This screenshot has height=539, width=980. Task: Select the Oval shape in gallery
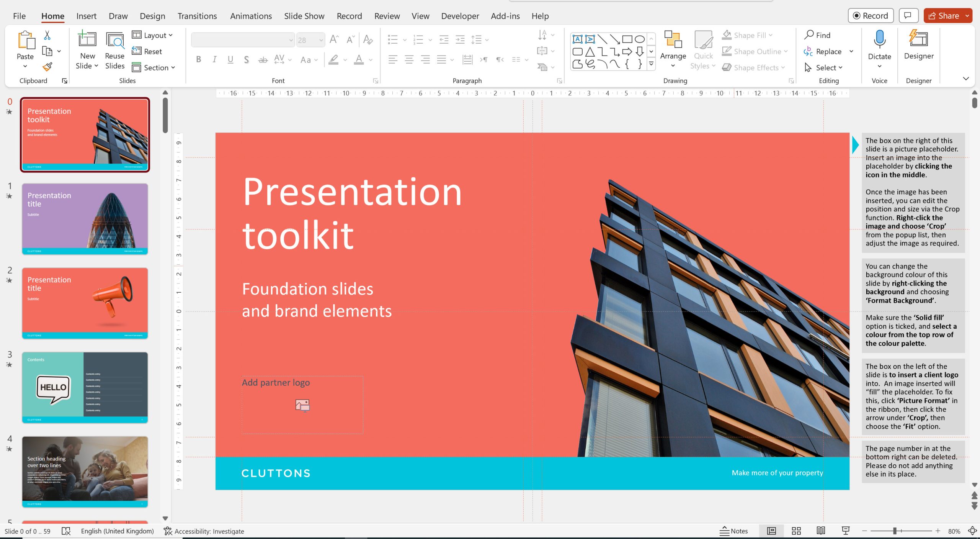click(x=640, y=39)
